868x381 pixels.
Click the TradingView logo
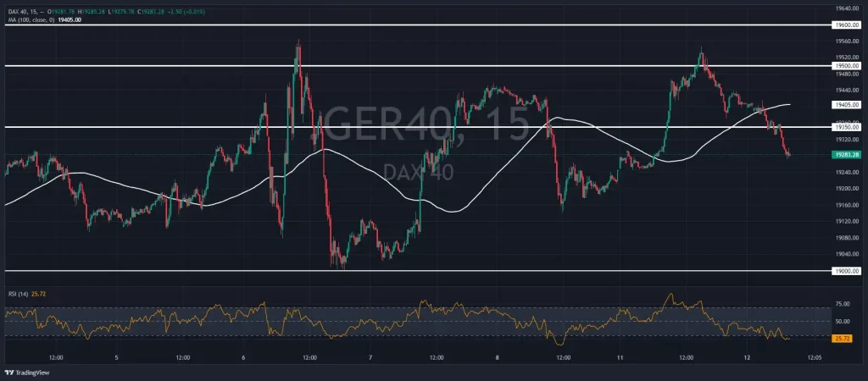pyautogui.click(x=28, y=373)
